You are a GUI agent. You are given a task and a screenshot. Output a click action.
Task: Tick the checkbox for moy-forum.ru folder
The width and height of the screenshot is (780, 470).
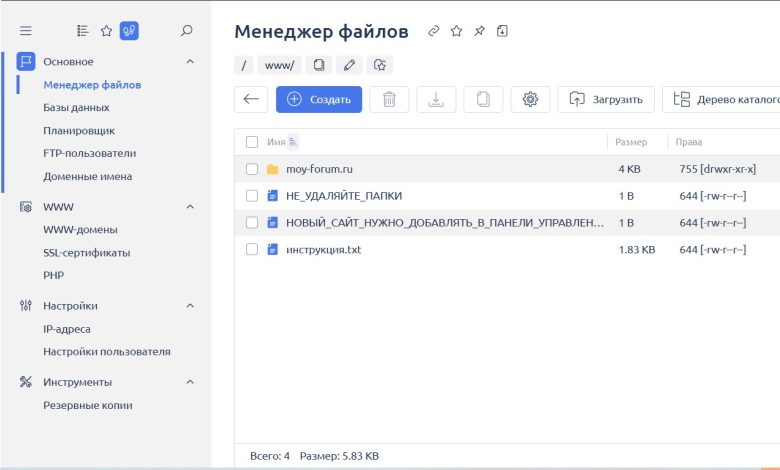pyautogui.click(x=252, y=169)
